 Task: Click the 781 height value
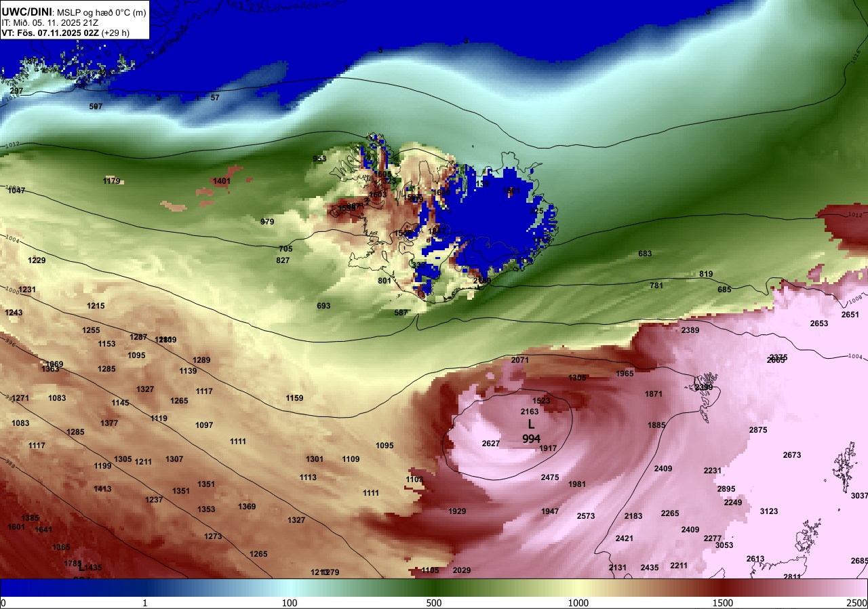[656, 286]
